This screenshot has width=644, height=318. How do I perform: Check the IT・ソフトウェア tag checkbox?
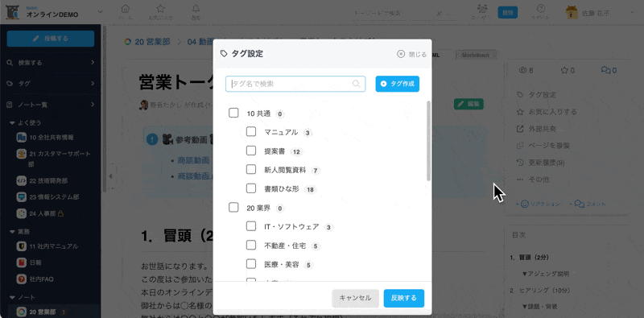pos(251,226)
